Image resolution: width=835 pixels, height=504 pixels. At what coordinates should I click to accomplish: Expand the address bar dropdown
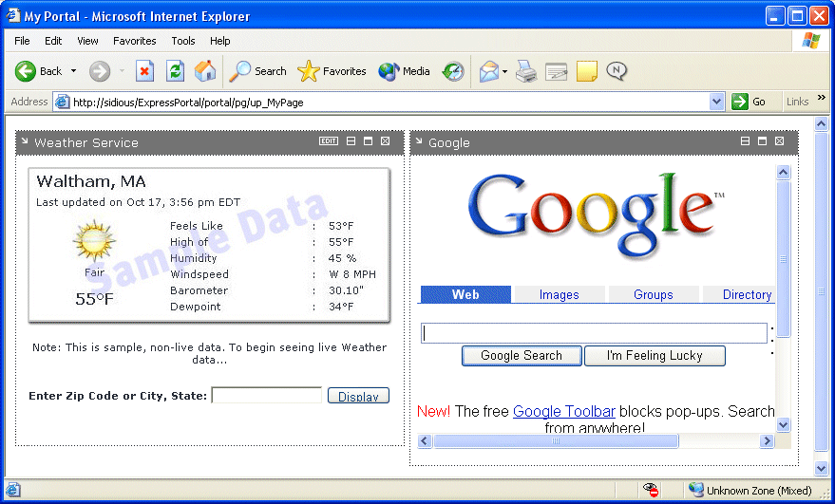(717, 102)
